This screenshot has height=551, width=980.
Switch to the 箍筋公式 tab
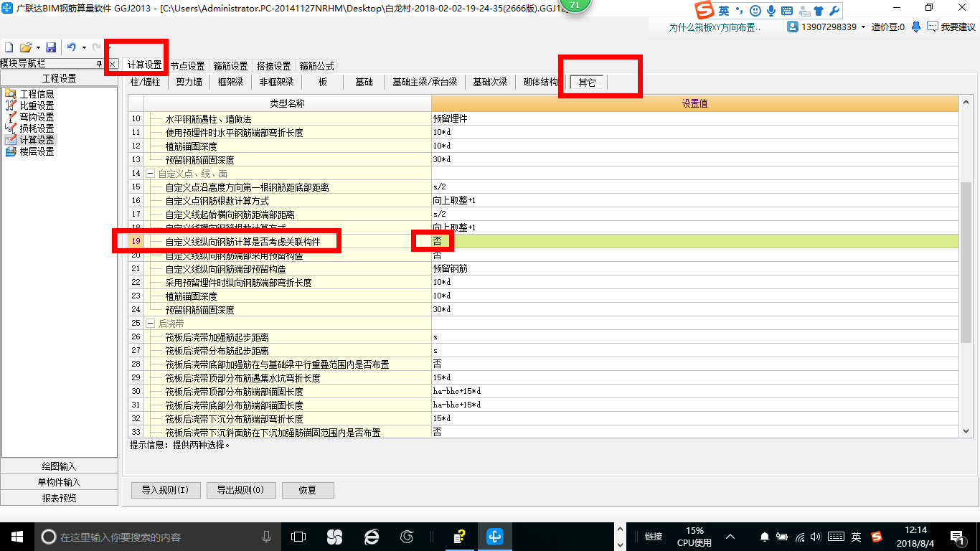[316, 66]
